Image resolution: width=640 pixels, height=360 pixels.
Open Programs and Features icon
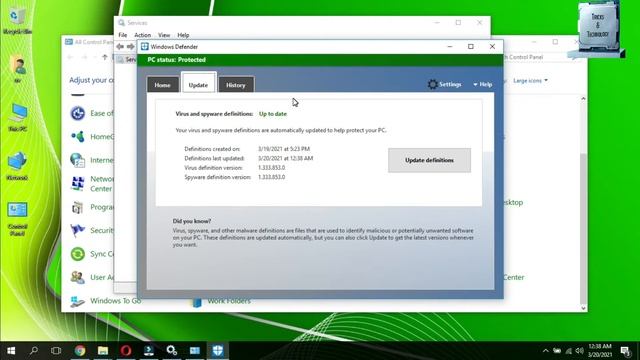coord(78,207)
